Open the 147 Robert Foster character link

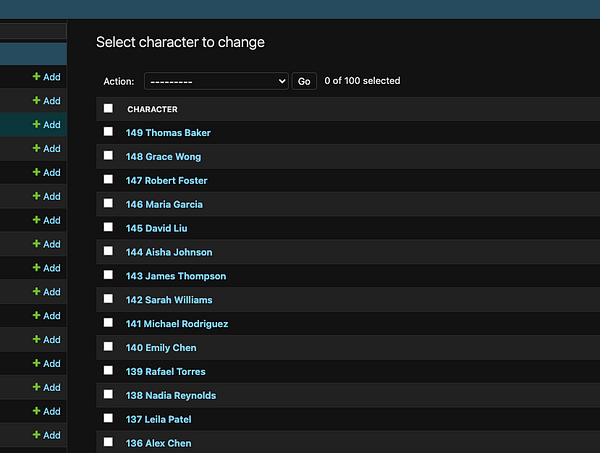click(166, 181)
